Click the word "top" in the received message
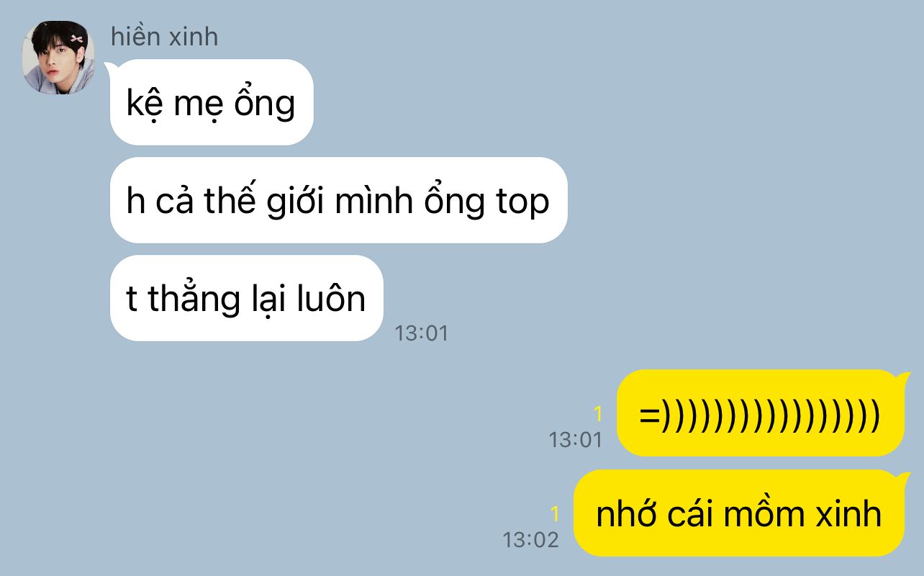924x576 pixels. 523,203
